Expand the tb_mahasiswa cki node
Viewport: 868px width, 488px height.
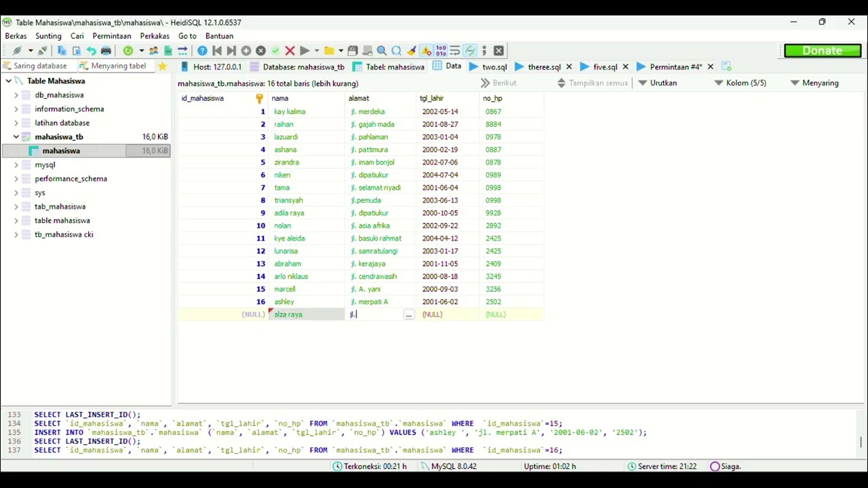click(x=16, y=235)
